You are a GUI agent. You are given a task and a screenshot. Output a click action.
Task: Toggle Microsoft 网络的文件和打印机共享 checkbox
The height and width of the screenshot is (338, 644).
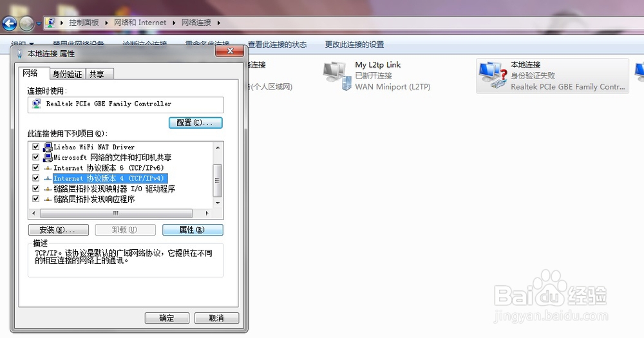(35, 157)
